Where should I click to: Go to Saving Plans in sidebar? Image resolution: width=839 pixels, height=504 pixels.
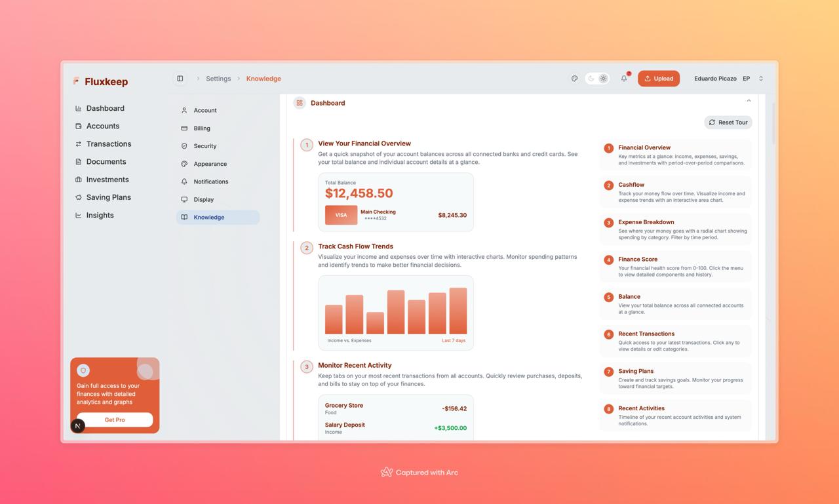tap(108, 197)
